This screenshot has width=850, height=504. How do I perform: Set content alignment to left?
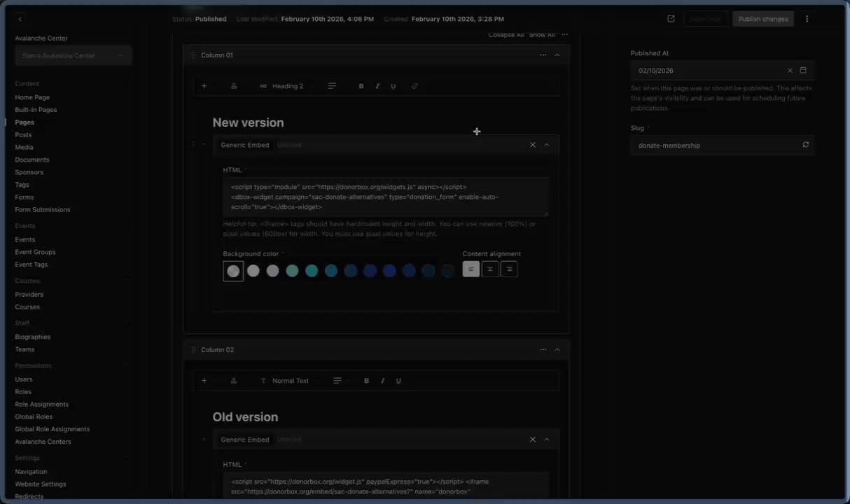pos(471,269)
